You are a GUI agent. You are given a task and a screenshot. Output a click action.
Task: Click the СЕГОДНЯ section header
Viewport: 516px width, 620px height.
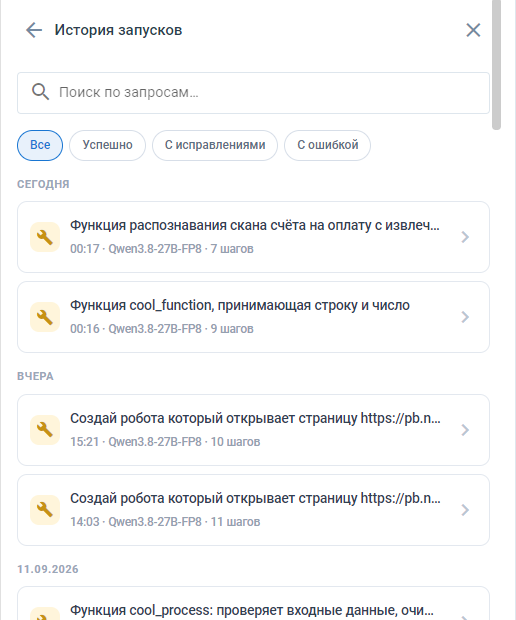click(x=43, y=184)
